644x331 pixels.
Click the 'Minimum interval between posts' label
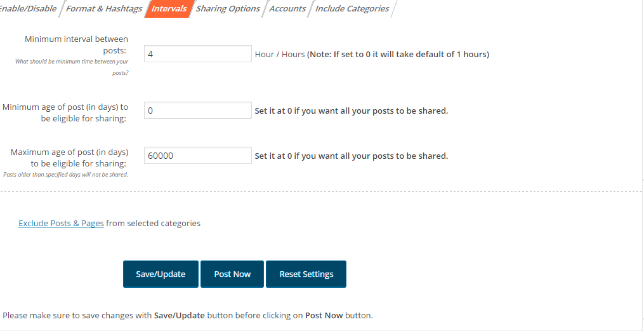[x=76, y=44]
